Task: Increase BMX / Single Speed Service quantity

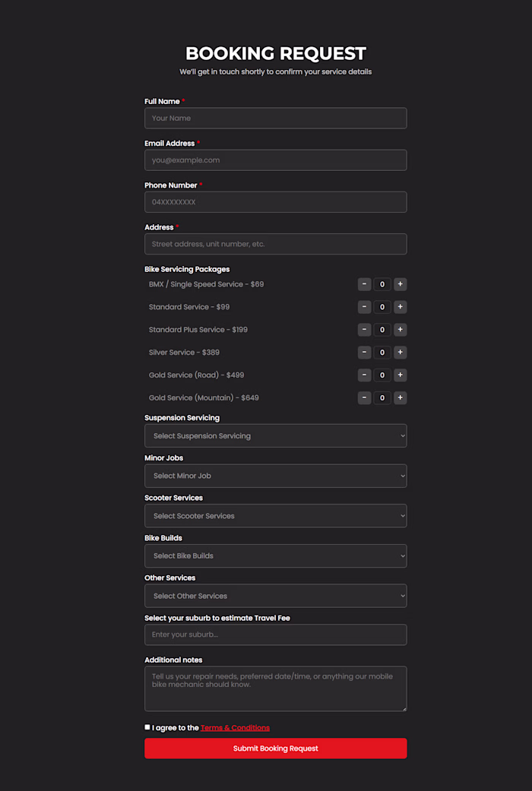Action: 401,283
